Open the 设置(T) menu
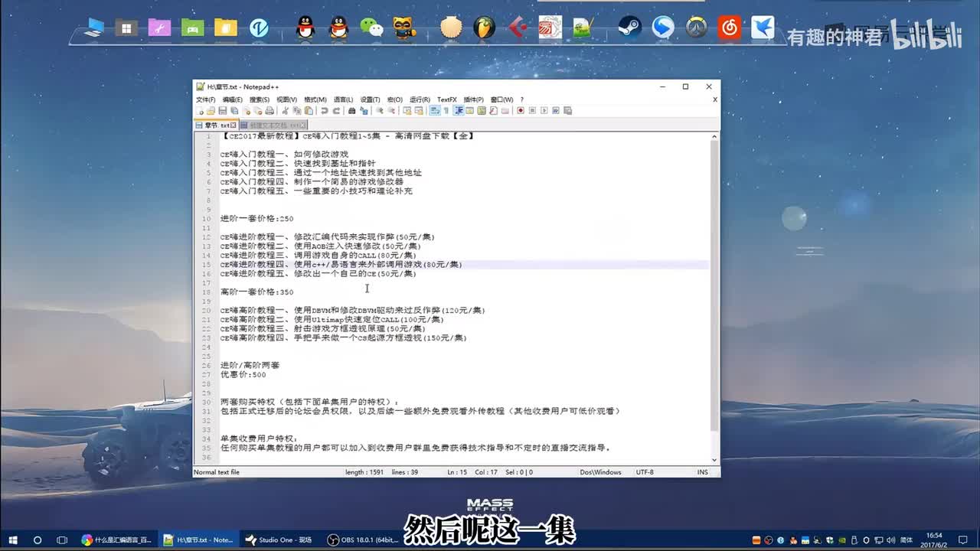This screenshot has width=980, height=551. click(x=371, y=99)
